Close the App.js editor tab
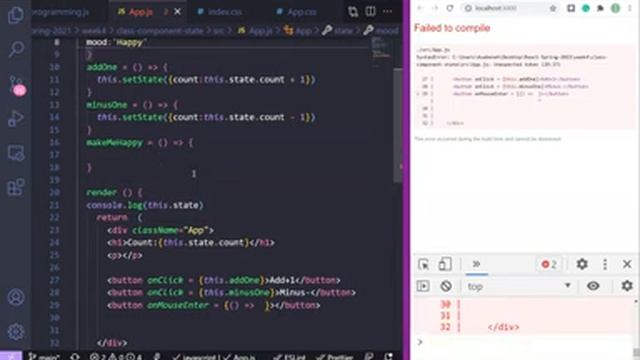Screen dimensions: 640x360 (x=178, y=12)
